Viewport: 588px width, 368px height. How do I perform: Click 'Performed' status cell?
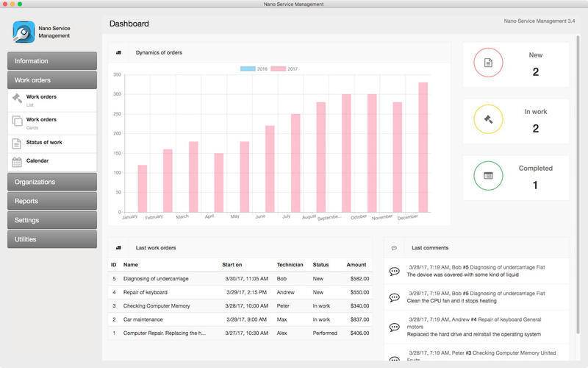[x=325, y=333]
